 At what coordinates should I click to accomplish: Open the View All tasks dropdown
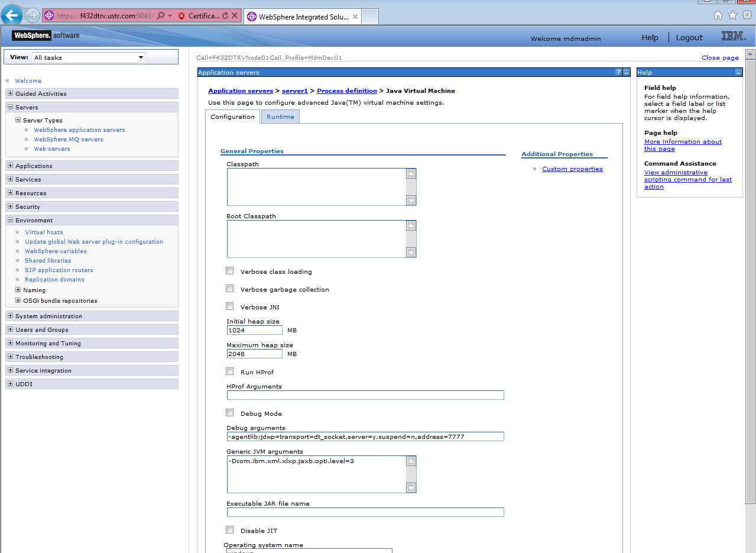pos(89,57)
